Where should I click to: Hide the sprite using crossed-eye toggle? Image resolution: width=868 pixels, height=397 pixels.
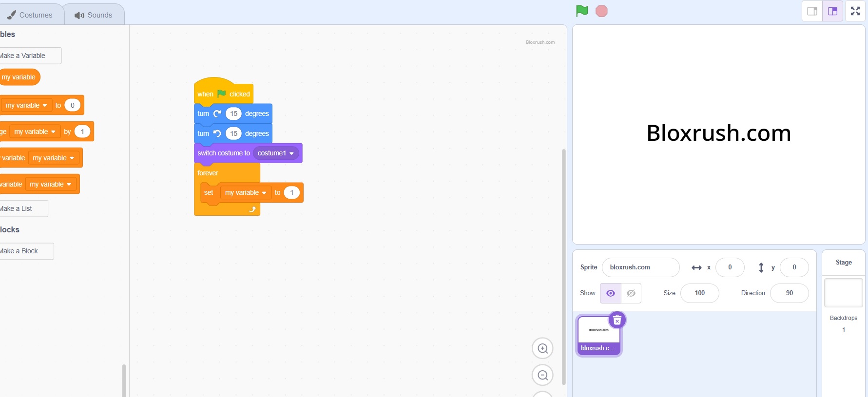click(x=631, y=293)
